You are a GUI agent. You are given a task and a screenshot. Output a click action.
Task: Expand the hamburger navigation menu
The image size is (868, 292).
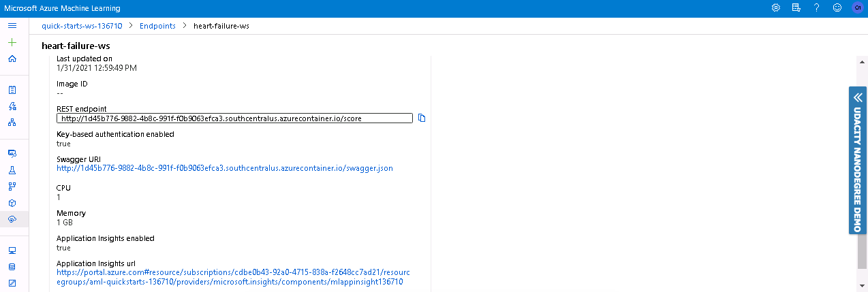[x=12, y=25]
